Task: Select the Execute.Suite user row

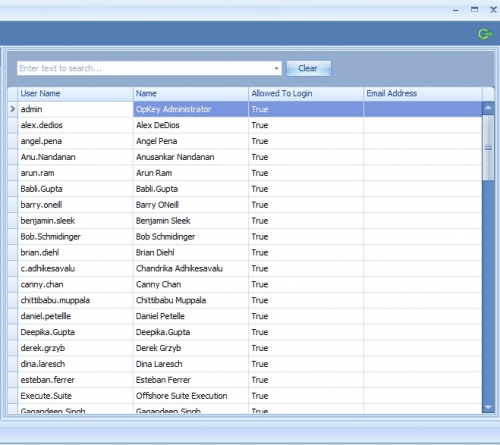Action: pyautogui.click(x=245, y=396)
